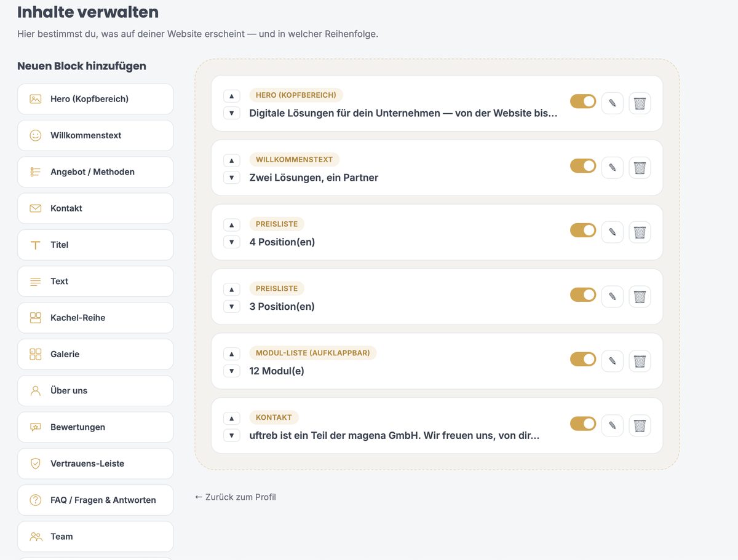Viewport: 738px width, 560px height.
Task: Toggle visibility of 4 Position(en) Preisliste
Action: tap(583, 231)
